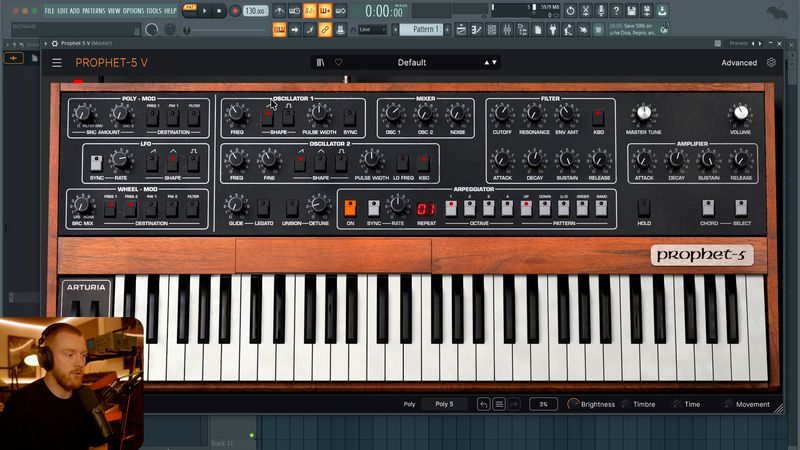Open the EDIT menu
The width and height of the screenshot is (800, 450).
point(62,11)
